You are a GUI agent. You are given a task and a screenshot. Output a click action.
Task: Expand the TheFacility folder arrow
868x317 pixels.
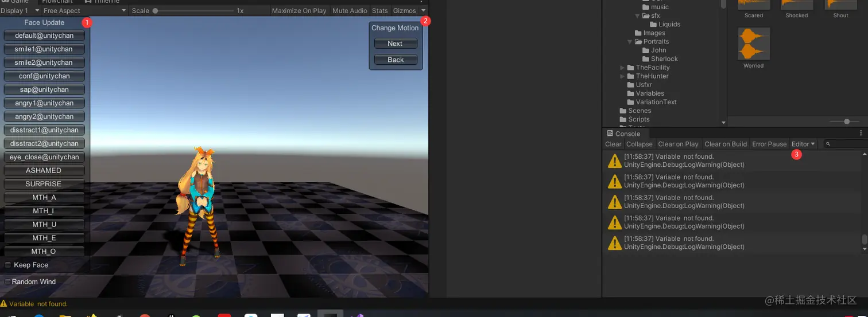point(623,67)
